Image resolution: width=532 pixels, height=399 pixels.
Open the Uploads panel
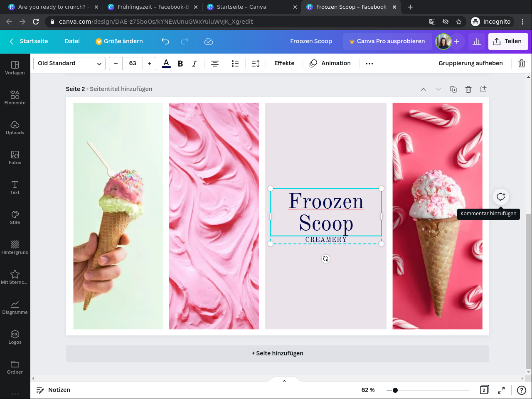(x=15, y=128)
